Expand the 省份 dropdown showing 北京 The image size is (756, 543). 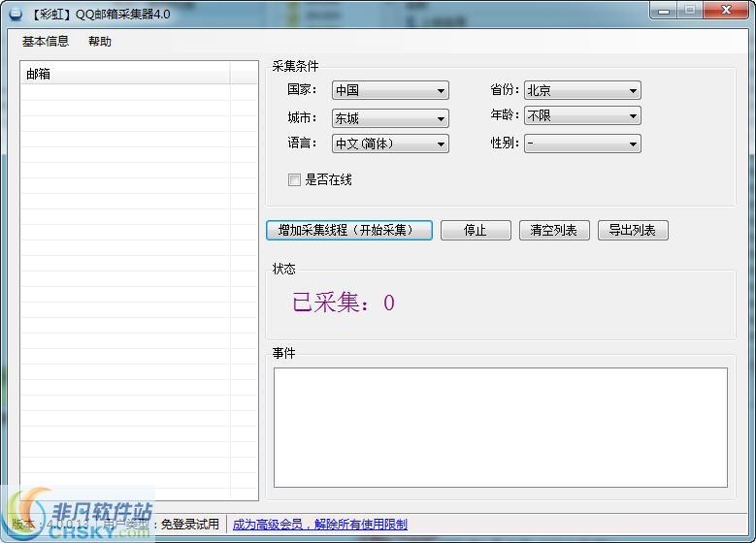(582, 90)
